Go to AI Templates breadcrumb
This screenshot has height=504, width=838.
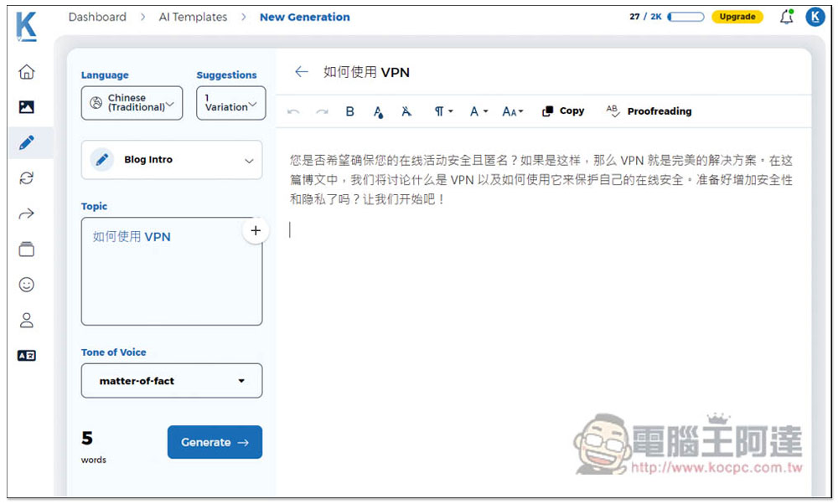tap(193, 17)
